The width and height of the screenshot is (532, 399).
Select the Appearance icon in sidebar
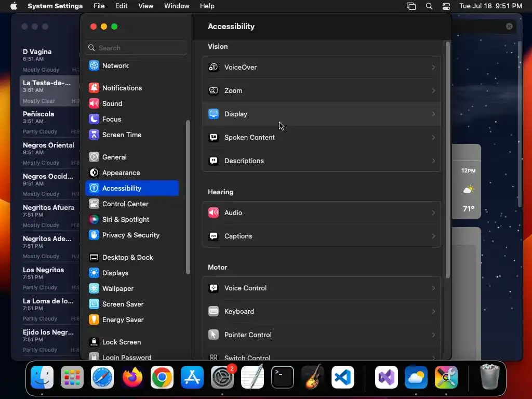pos(94,172)
